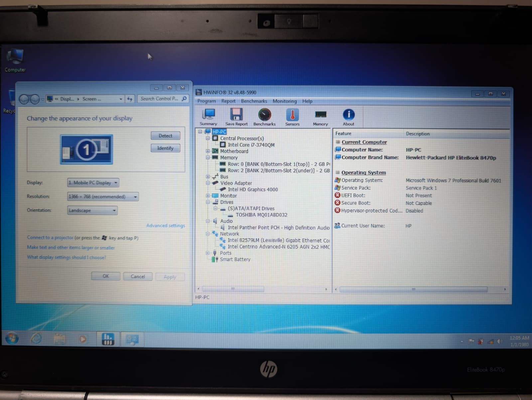
Task: Select the Memory tree node
Action: tap(229, 157)
